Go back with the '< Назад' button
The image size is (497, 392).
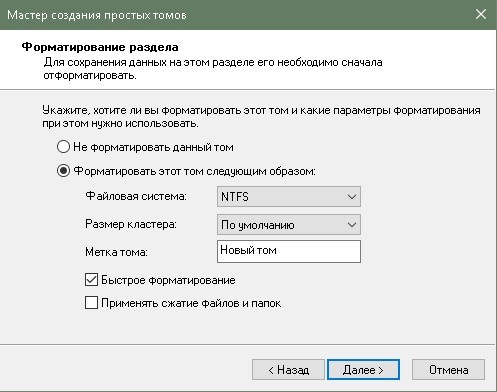tap(288, 369)
